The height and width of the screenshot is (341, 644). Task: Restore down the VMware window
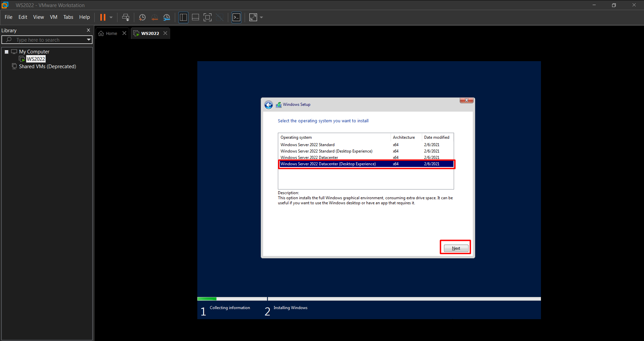(x=614, y=5)
